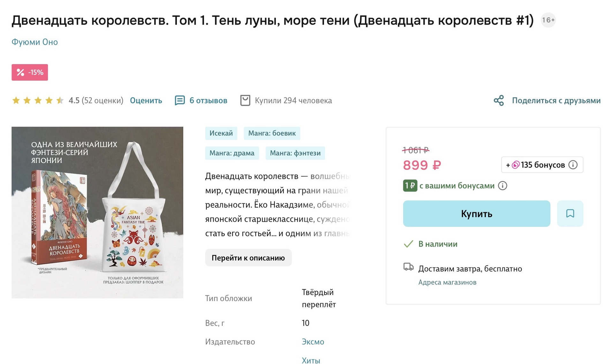Click the share with friends icon

click(499, 101)
